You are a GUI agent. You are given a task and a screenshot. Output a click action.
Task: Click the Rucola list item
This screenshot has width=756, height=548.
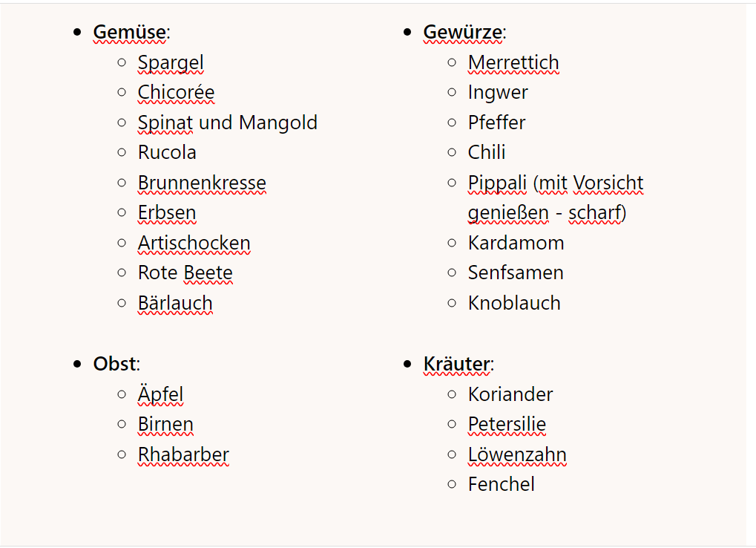167,153
